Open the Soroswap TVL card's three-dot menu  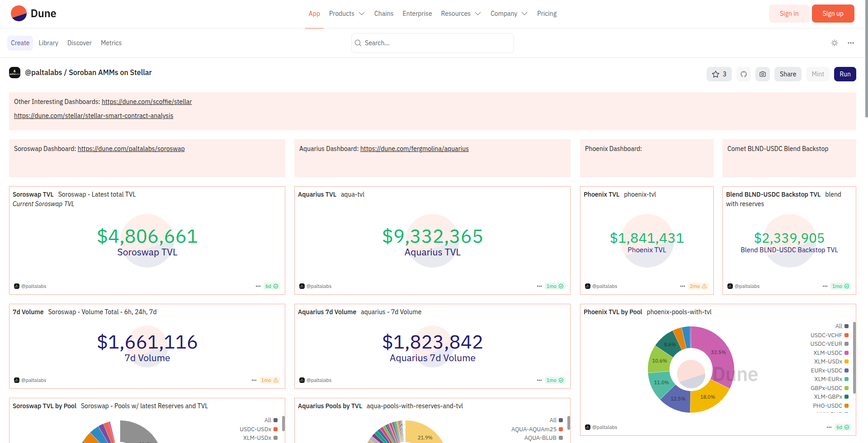click(258, 286)
